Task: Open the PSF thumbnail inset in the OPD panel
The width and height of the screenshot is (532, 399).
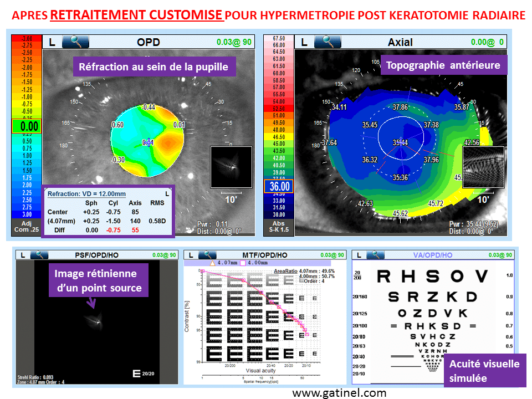Action: click(x=232, y=167)
